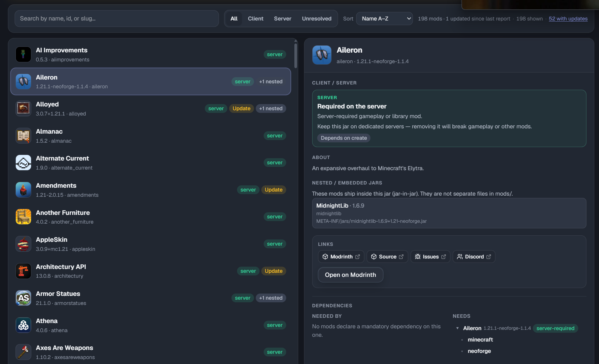Click the Source cube icon in Links
599x364 pixels.
374,257
